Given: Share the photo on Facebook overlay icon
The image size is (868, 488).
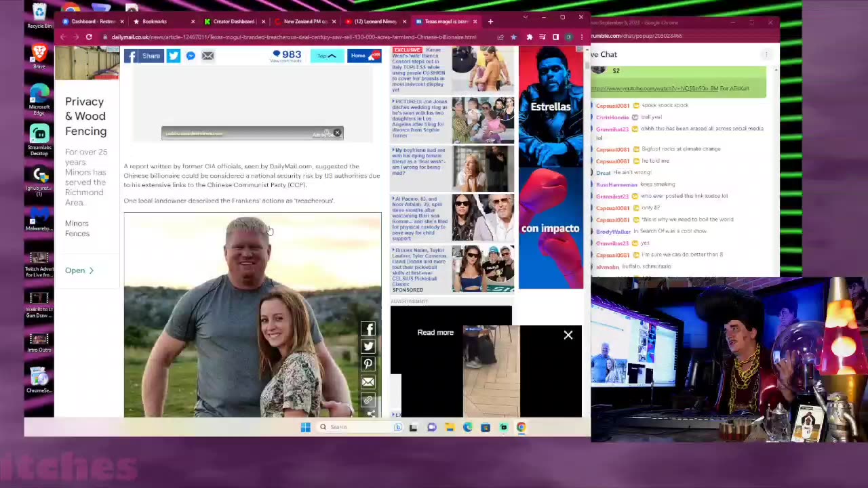Looking at the screenshot, I should tap(368, 329).
